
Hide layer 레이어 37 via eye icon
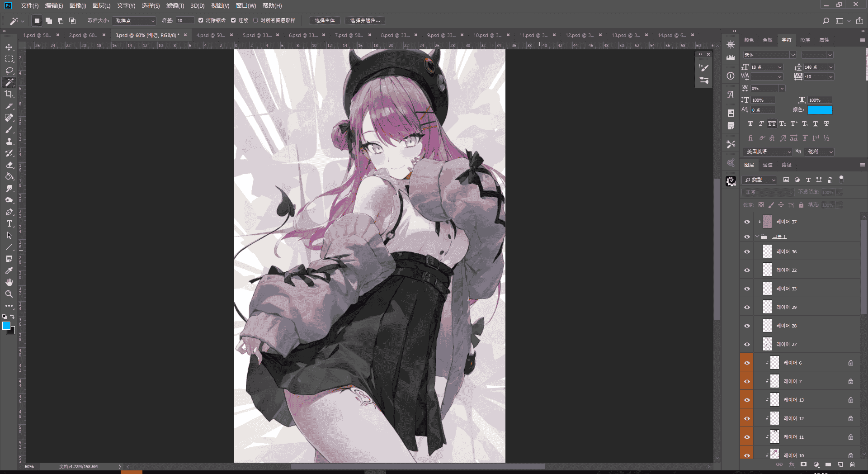point(747,222)
